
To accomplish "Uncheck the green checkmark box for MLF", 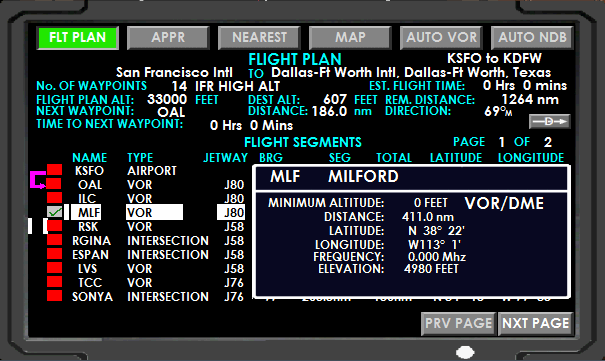I will tap(54, 212).
